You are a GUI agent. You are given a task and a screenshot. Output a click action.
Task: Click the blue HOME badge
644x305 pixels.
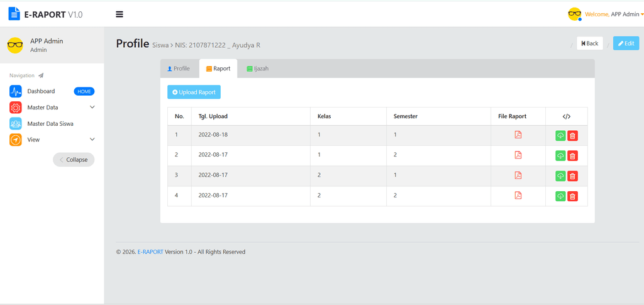point(84,91)
